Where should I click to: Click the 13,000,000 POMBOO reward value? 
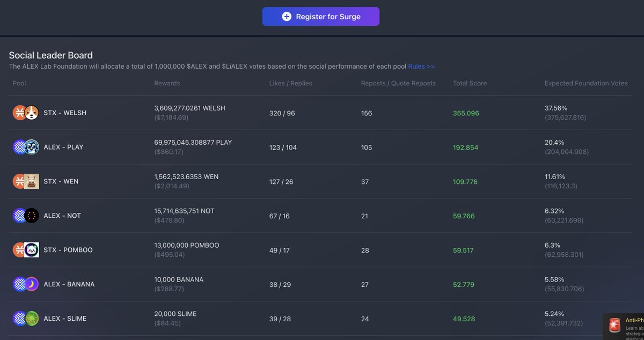(187, 246)
